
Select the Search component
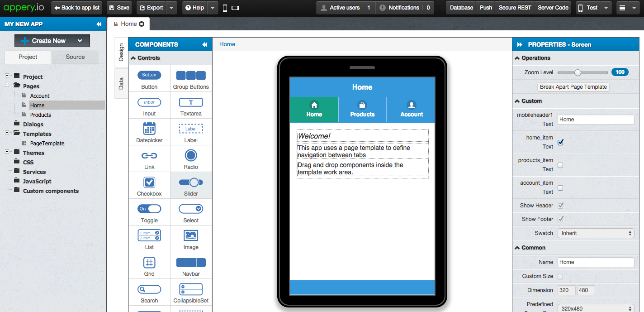pyautogui.click(x=149, y=293)
